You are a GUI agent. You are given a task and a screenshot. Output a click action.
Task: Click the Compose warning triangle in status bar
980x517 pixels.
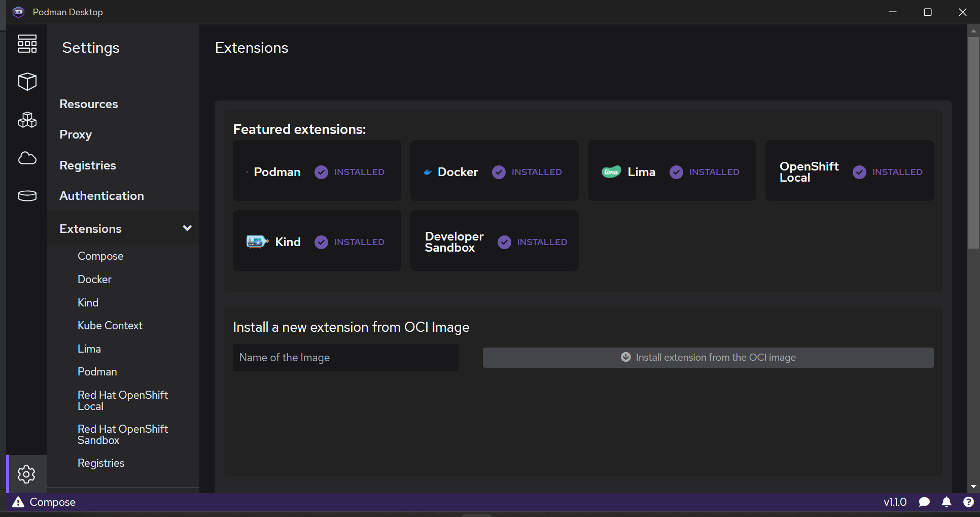18,502
